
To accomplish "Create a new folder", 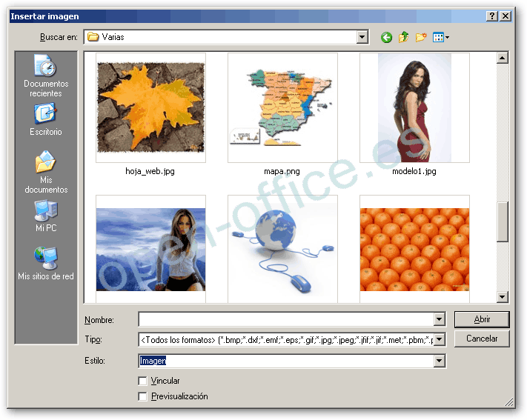I will pos(421,37).
